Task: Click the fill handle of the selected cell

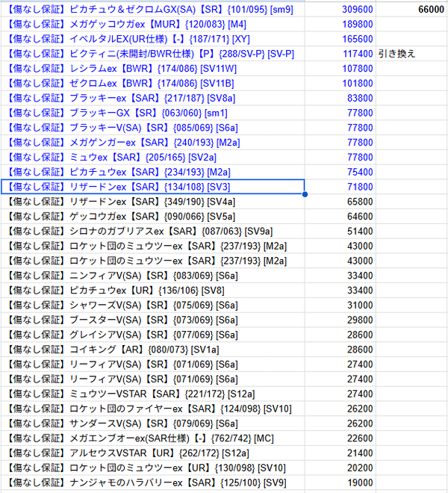Action: pos(305,194)
